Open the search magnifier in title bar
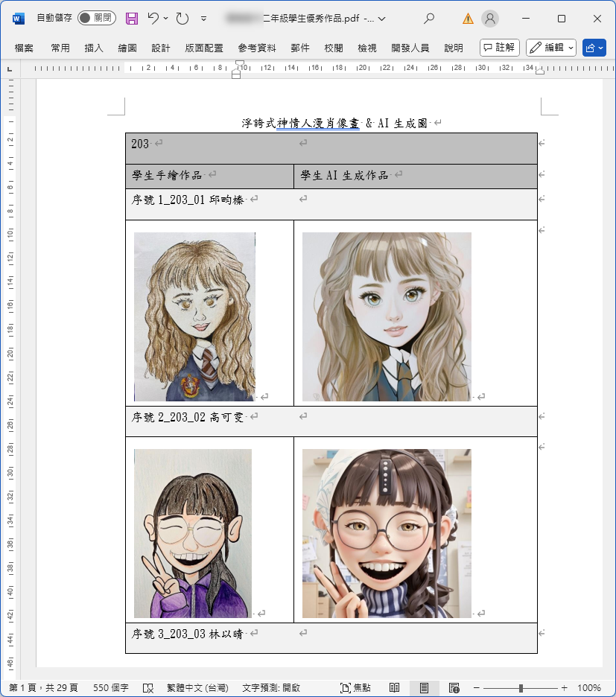 (x=429, y=18)
